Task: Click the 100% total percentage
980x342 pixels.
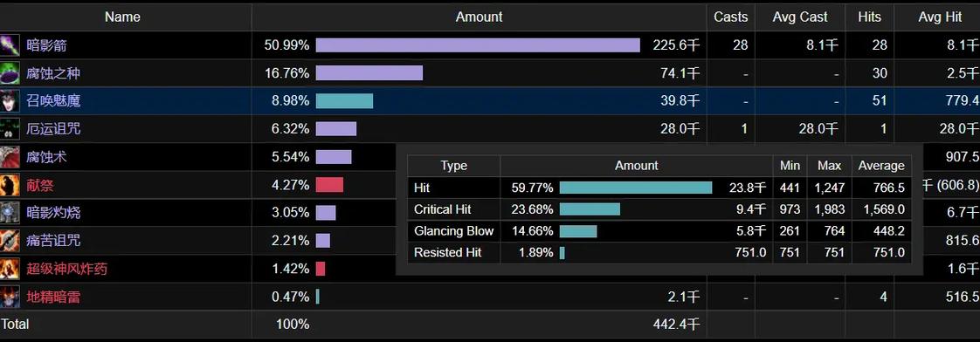Action: (x=293, y=325)
